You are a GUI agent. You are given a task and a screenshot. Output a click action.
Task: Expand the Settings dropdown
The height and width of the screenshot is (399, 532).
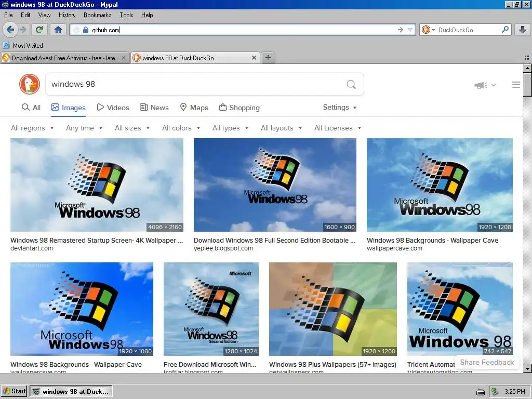[x=340, y=108]
